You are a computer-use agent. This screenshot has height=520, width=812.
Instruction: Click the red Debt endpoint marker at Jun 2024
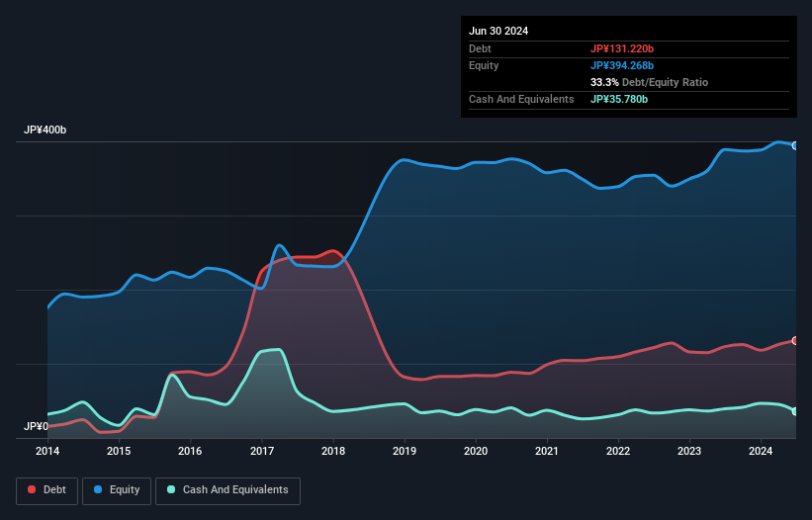point(795,340)
